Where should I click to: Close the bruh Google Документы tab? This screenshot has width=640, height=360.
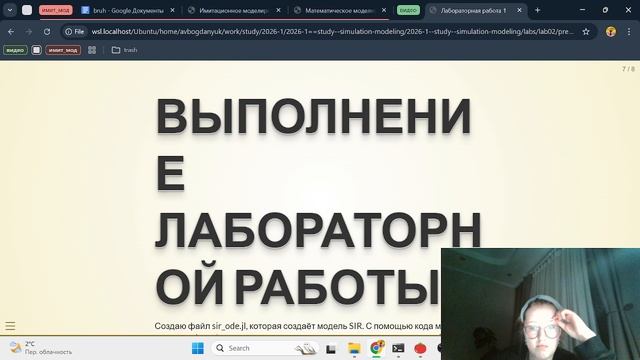(172, 11)
